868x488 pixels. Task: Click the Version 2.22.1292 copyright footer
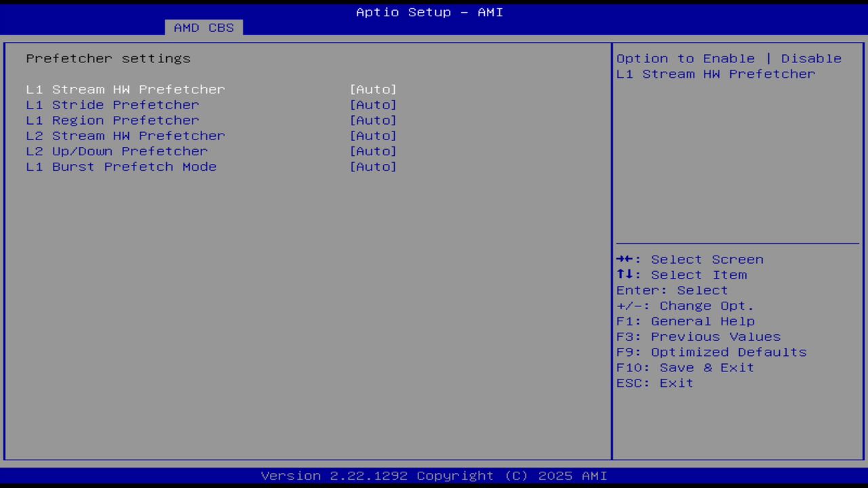(x=434, y=476)
